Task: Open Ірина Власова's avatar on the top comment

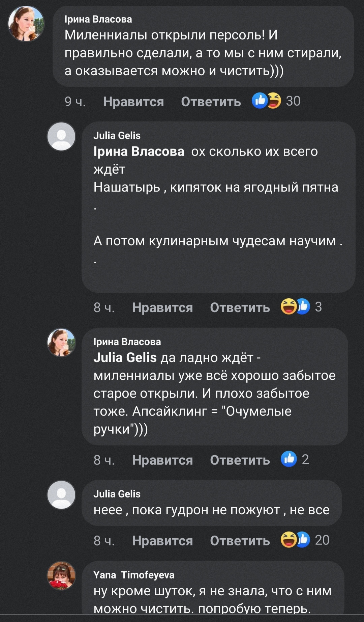Action: tap(26, 24)
